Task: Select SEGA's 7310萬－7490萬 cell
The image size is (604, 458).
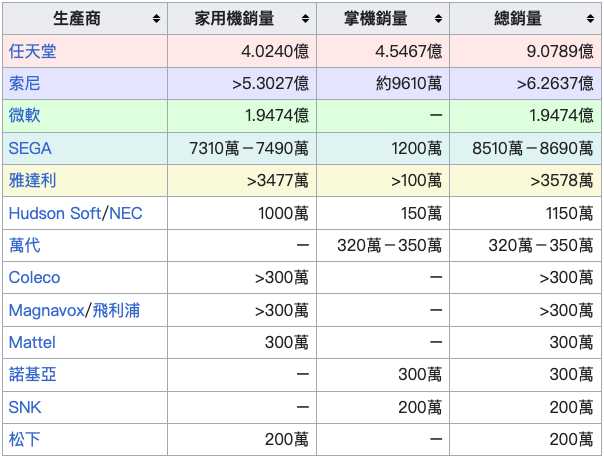Action: coord(242,148)
